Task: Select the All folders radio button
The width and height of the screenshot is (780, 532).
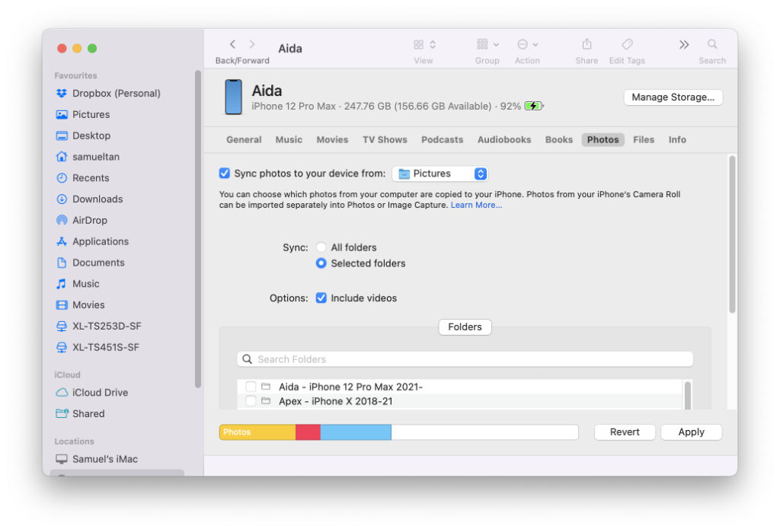Action: coord(321,247)
